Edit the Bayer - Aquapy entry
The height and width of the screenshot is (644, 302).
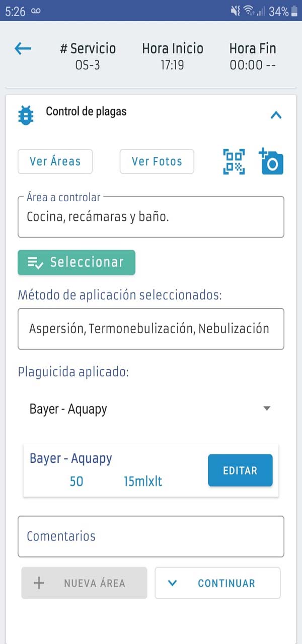pos(240,470)
